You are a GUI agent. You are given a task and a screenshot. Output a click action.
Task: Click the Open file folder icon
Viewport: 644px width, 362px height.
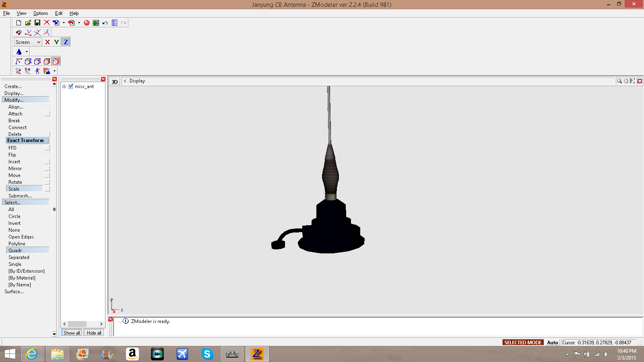(28, 23)
